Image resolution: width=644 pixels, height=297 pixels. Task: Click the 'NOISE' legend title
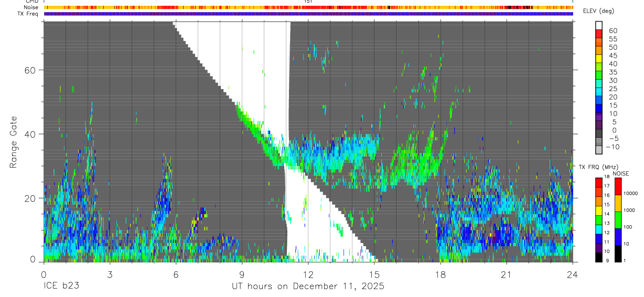[620, 174]
